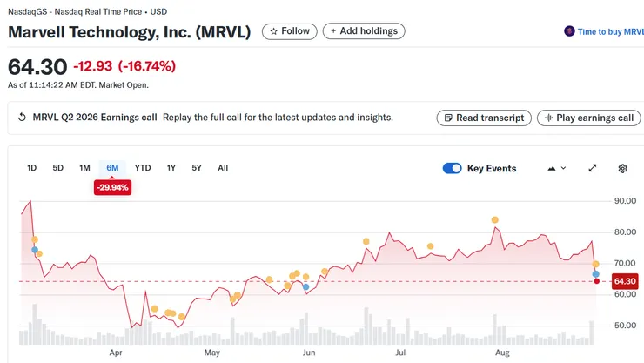The width and height of the screenshot is (644, 363).
Task: Select the 1D time range
Action: tap(32, 168)
